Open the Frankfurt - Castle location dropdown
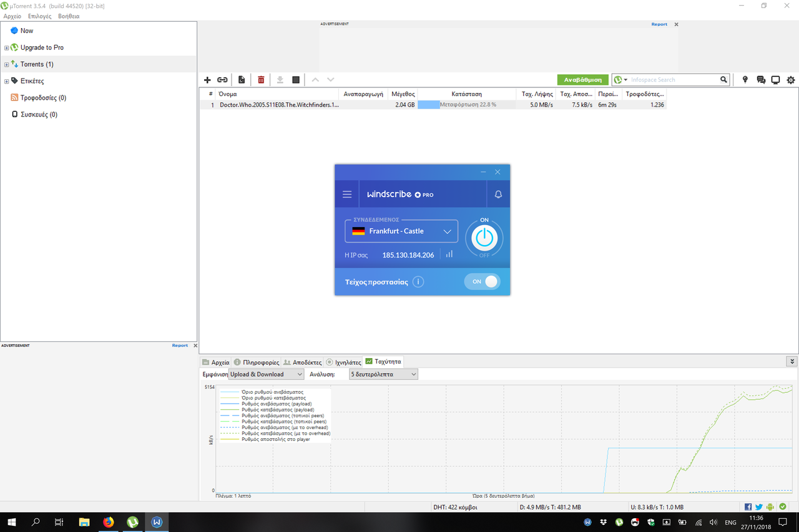Screen dimensions: 799x532 [401, 231]
